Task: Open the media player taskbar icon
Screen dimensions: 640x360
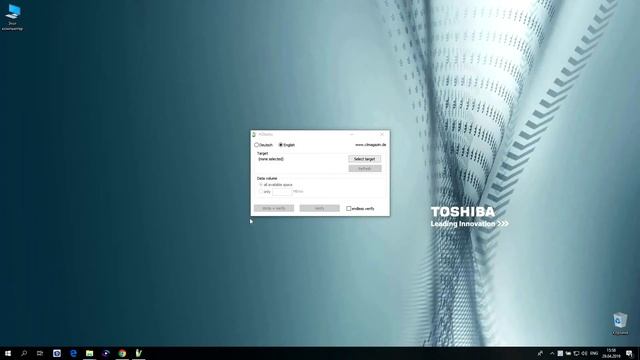Action: click(106, 353)
